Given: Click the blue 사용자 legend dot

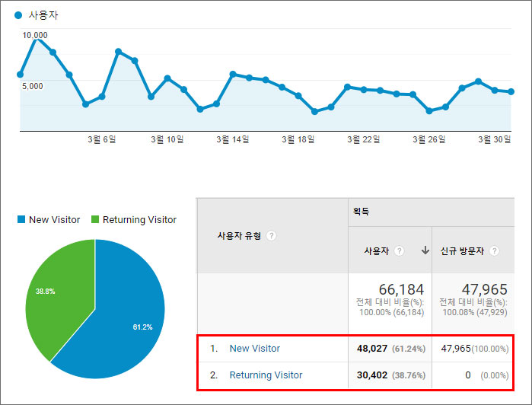Looking at the screenshot, I should click(x=19, y=15).
